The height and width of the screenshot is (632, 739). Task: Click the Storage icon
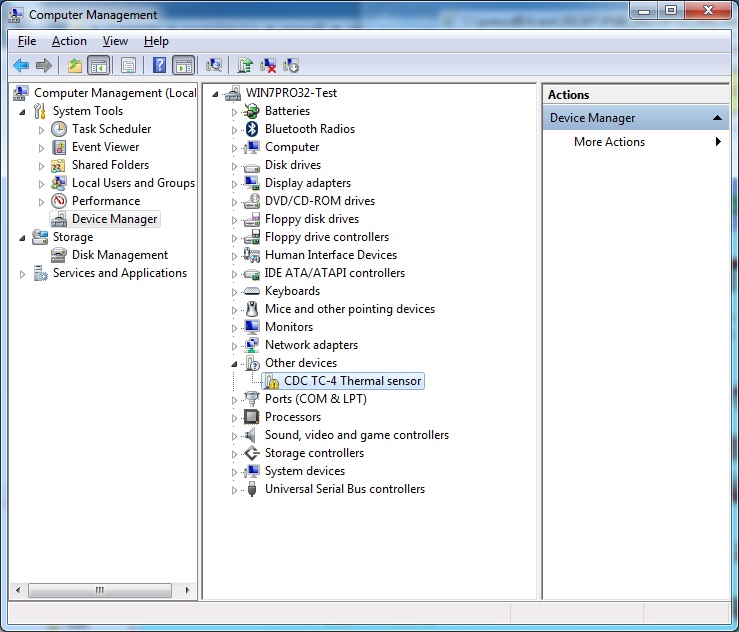[40, 237]
